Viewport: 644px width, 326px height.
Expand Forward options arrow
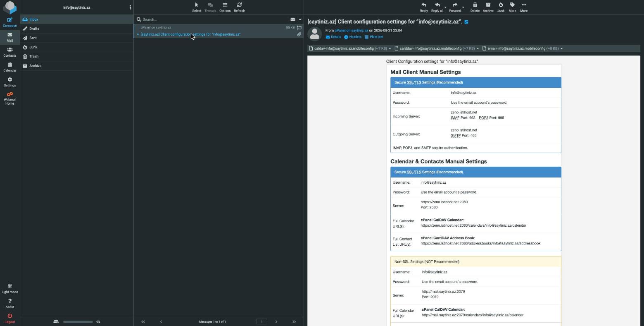(x=463, y=7)
